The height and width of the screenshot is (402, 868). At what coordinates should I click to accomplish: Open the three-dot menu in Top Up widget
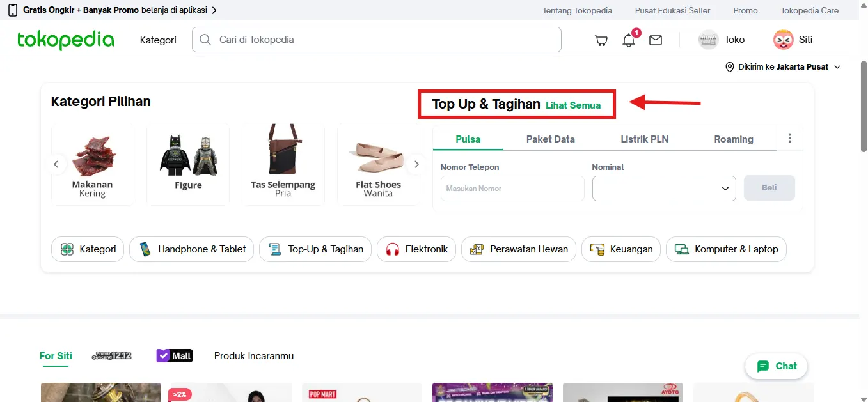(790, 137)
